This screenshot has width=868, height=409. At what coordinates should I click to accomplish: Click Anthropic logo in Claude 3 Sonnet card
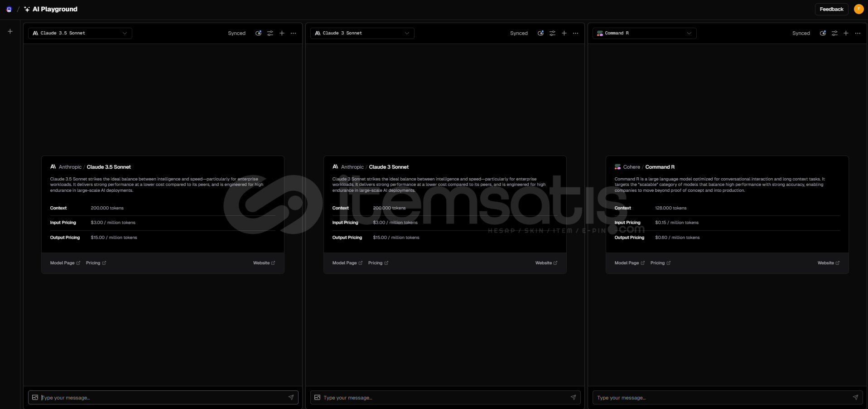pos(335,167)
